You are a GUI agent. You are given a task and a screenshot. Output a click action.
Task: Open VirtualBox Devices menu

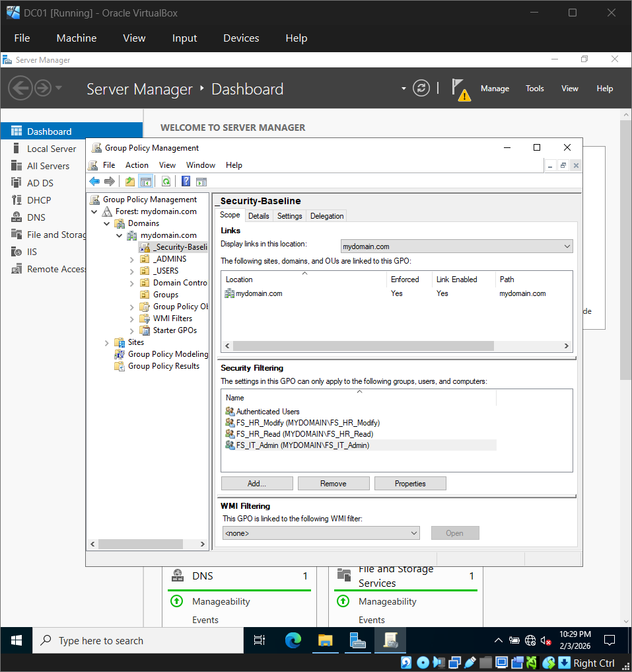point(241,38)
